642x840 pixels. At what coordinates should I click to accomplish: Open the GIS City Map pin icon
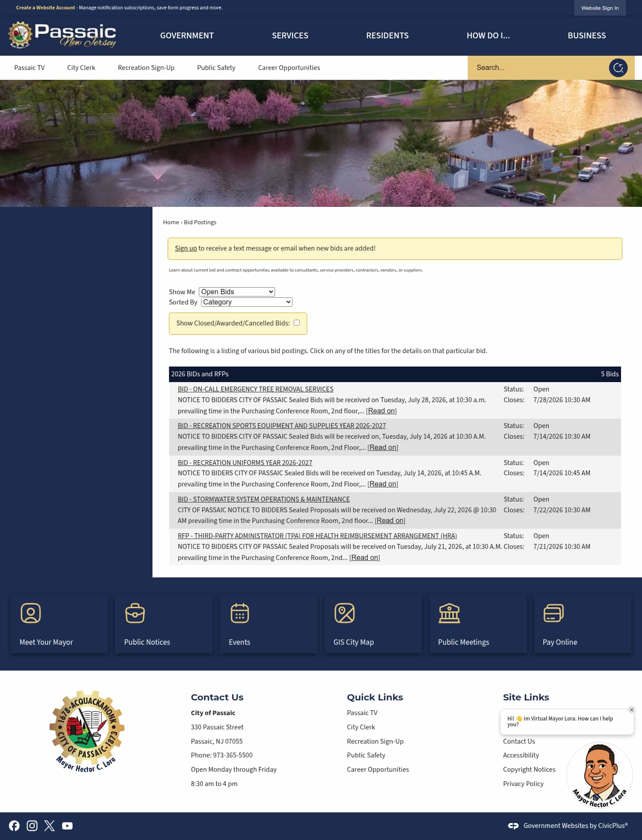(345, 613)
